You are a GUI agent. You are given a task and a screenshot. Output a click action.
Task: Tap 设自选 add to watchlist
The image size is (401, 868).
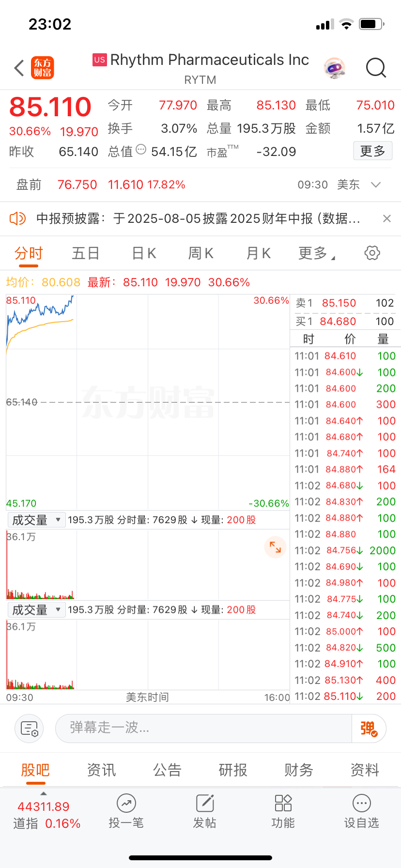tap(361, 811)
